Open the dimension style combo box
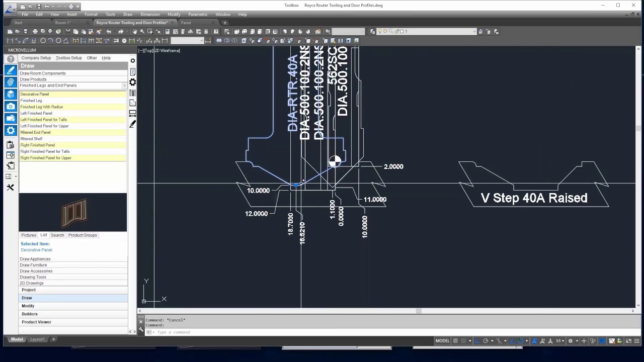 point(187,41)
